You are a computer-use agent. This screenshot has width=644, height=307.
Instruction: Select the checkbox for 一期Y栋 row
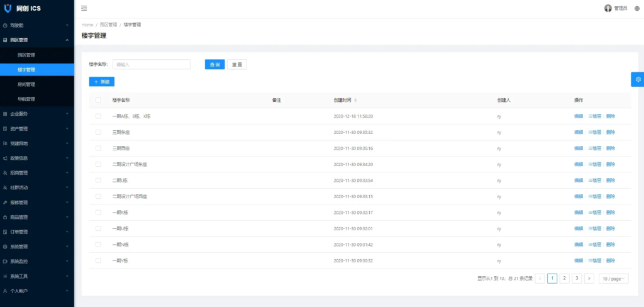98,260
